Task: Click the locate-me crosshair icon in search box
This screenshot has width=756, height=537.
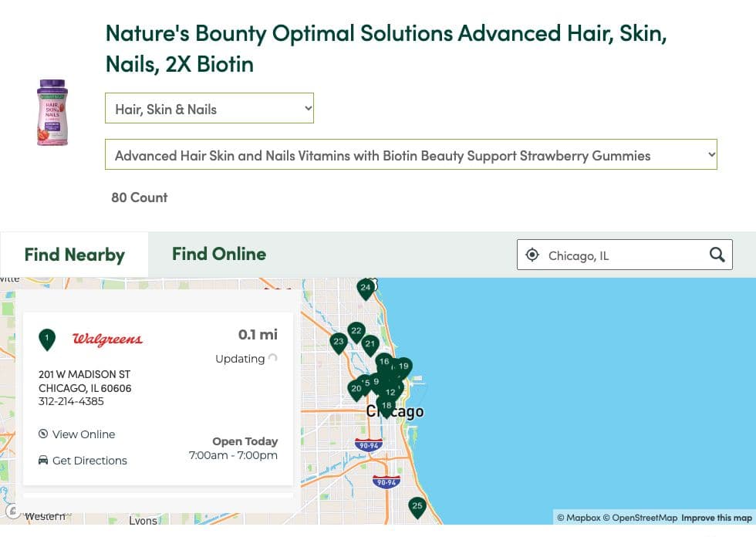Action: [x=532, y=255]
